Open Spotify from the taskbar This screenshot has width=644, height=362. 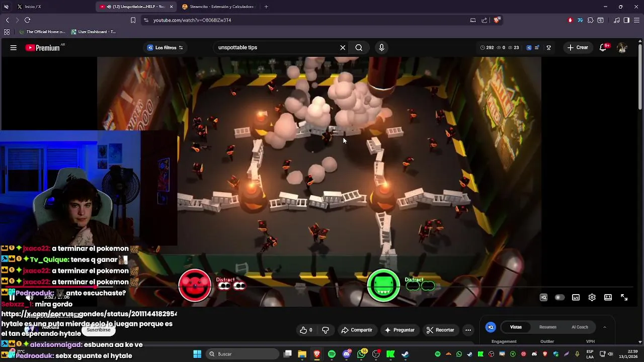click(x=332, y=354)
